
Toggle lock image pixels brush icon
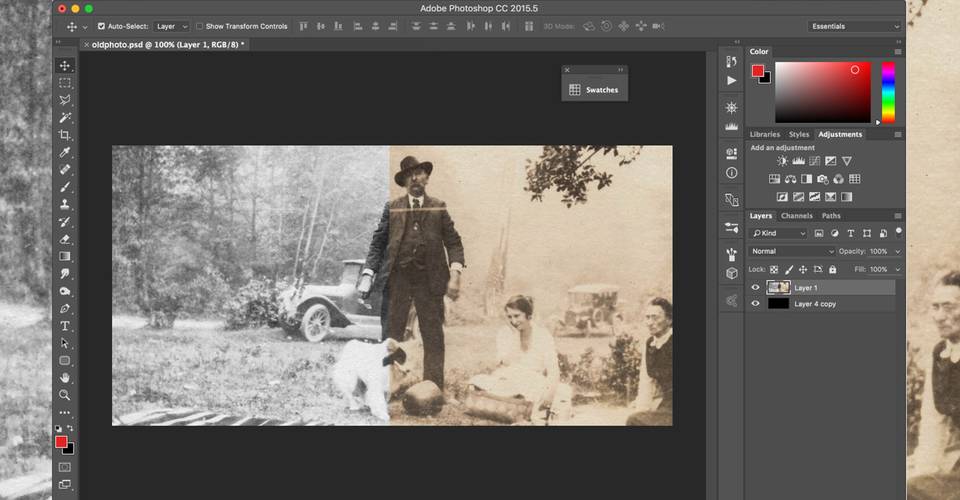coord(789,269)
